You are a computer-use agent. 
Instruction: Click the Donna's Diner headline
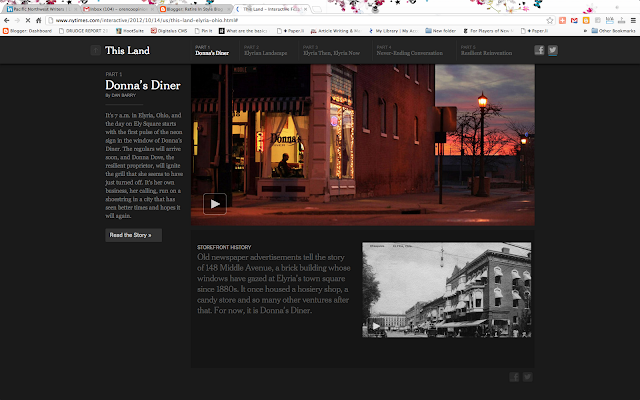(x=143, y=85)
